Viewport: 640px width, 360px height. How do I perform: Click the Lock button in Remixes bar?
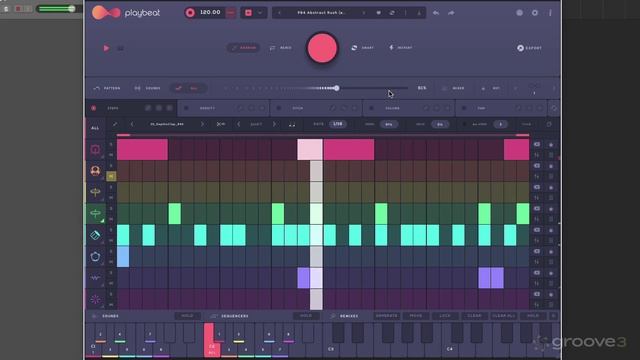point(445,316)
